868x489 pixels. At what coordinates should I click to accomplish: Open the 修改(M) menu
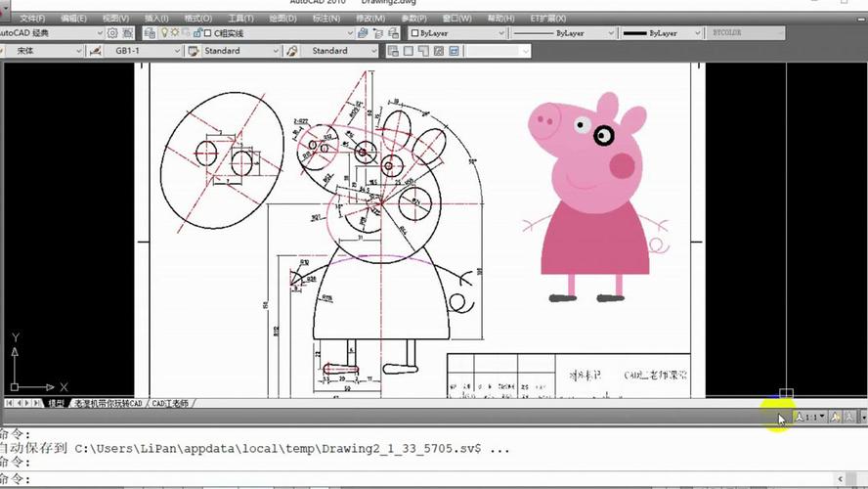tap(370, 19)
